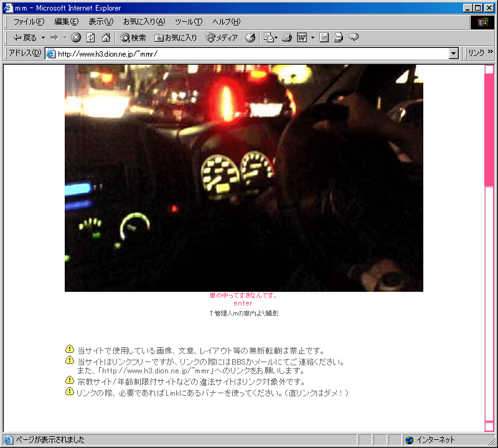Click the warning icon beside リンクフリー notice
Image resolution: width=498 pixels, height=448 pixels.
(x=70, y=360)
